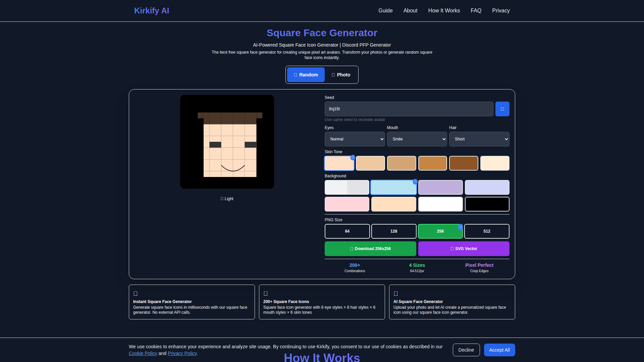
Task: Expand the Mouth dropdown showing Smile
Action: (x=417, y=139)
